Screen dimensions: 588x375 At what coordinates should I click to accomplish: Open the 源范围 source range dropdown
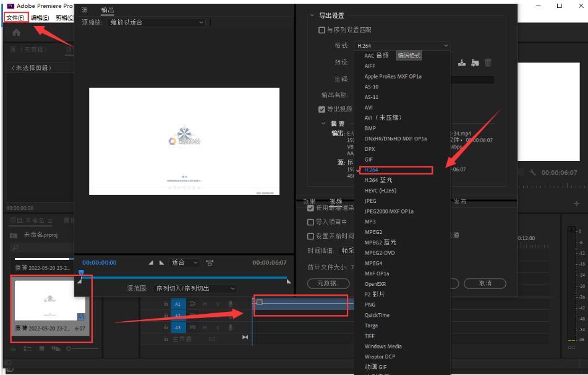pyautogui.click(x=195, y=288)
